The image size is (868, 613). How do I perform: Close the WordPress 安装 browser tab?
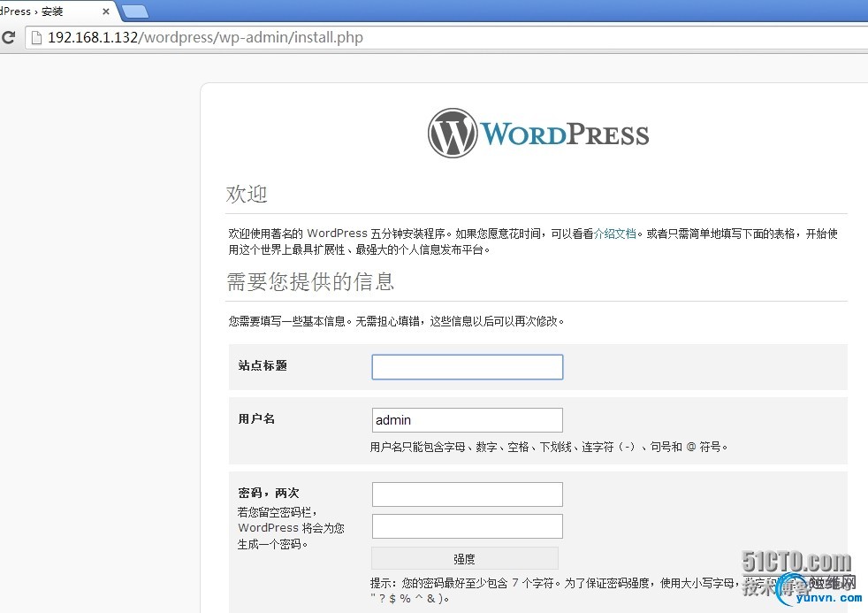[106, 11]
